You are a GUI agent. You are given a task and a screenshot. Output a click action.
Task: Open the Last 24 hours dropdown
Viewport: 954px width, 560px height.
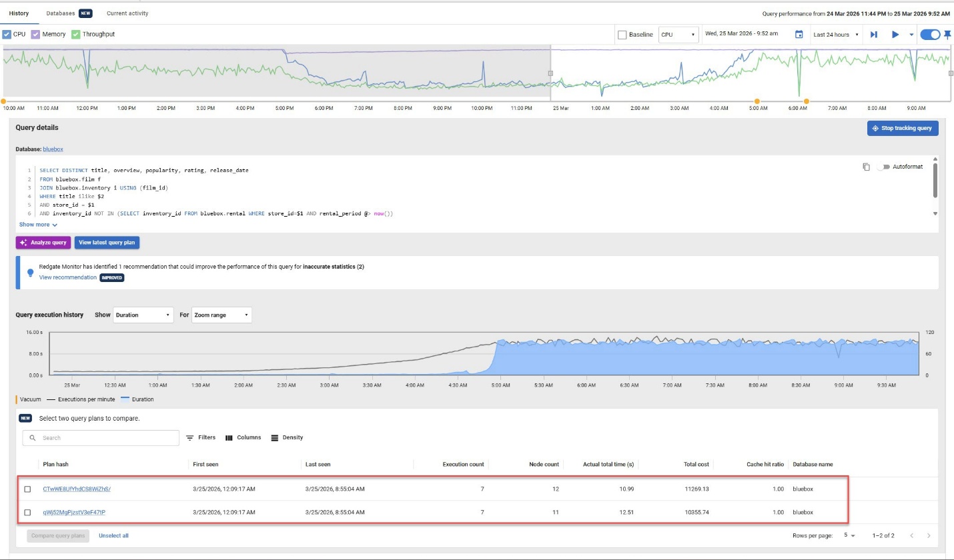point(836,34)
